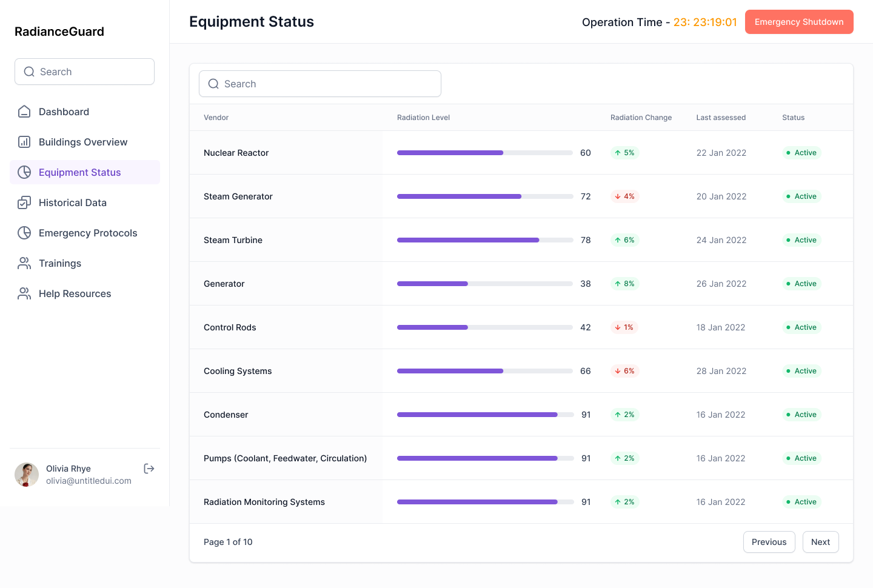
Task: Click the Nuclear Reactor radiation level bar
Action: (484, 153)
